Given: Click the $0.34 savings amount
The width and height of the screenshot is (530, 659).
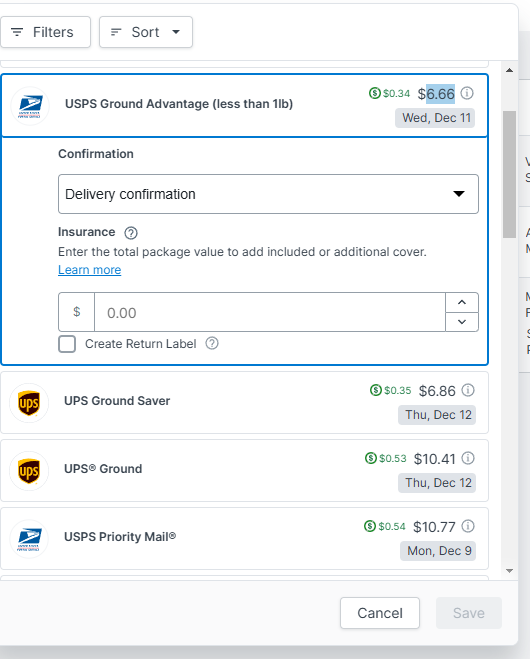Looking at the screenshot, I should point(396,93).
